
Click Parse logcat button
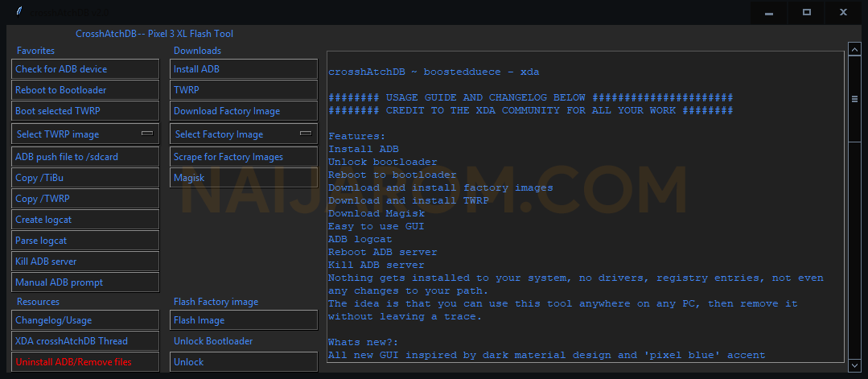[x=85, y=241]
